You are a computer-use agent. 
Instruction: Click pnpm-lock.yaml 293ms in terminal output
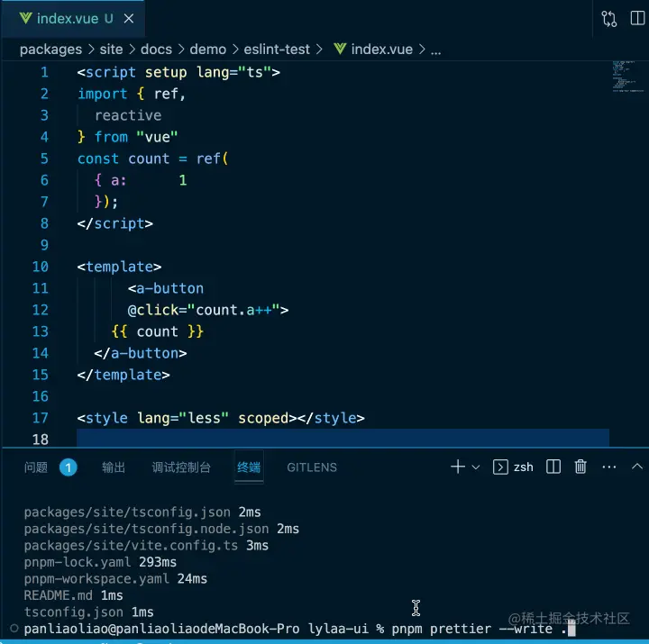click(x=100, y=562)
